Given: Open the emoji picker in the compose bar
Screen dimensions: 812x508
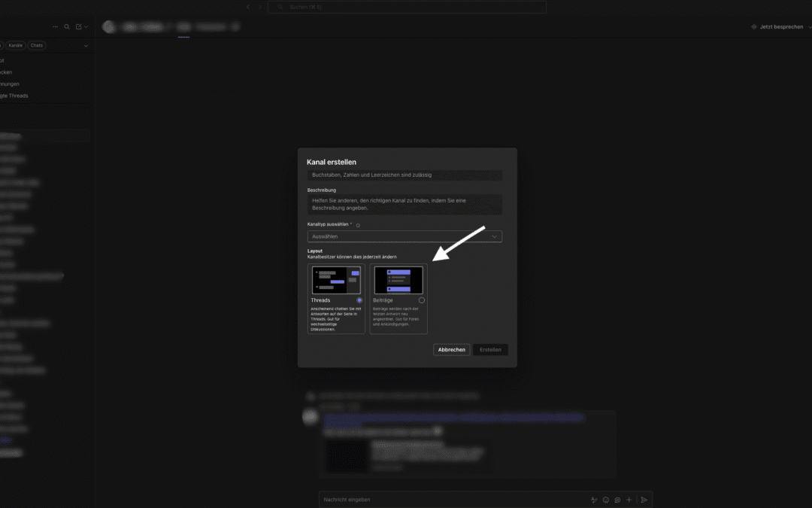Looking at the screenshot, I should pyautogui.click(x=605, y=500).
